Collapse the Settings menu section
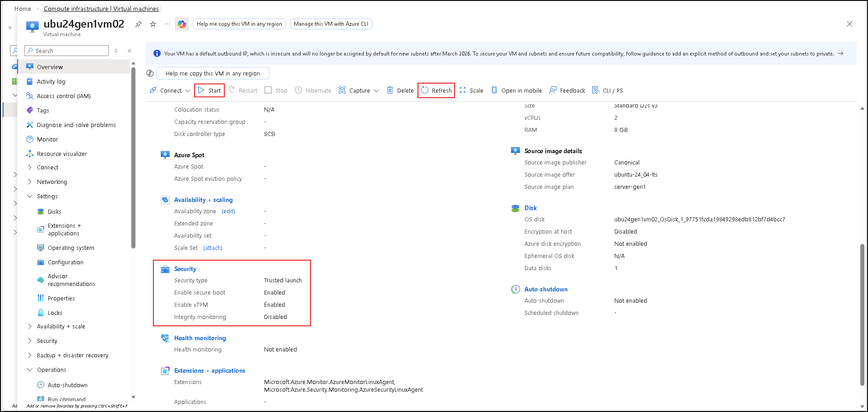Screen dimensions: 868x412 [x=30, y=196]
